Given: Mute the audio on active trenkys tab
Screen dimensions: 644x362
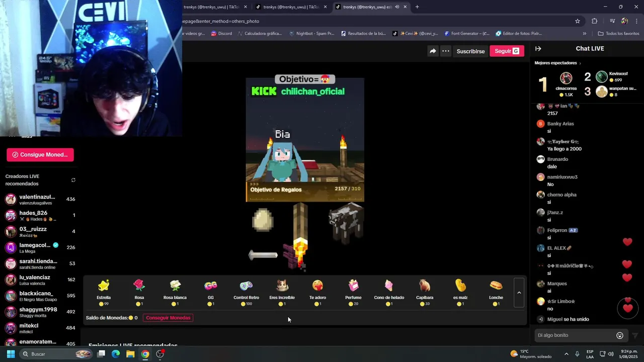Looking at the screenshot, I should [397, 7].
